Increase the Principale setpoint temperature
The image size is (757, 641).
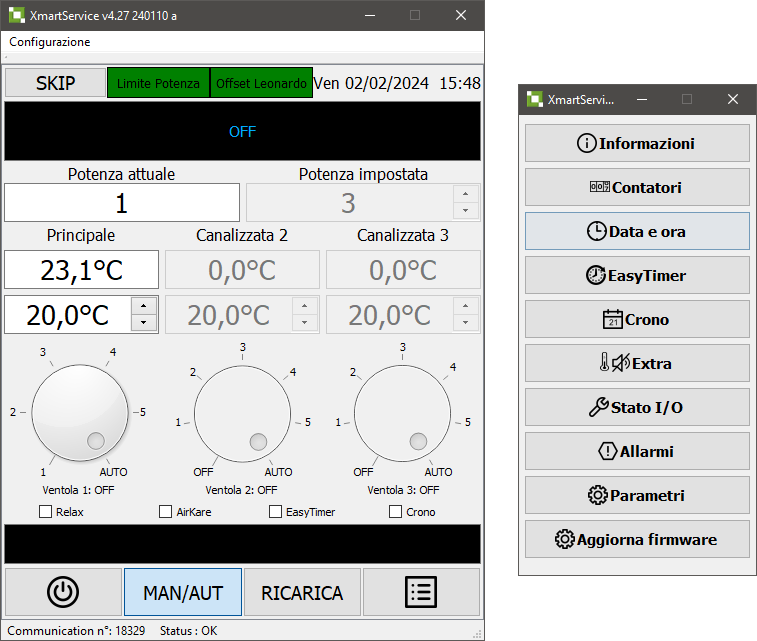[145, 306]
